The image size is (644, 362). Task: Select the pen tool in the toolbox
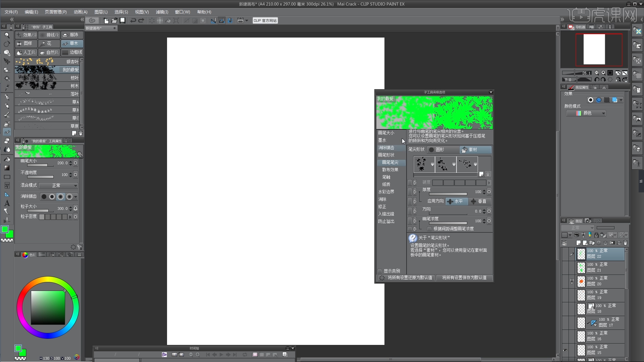click(x=7, y=97)
